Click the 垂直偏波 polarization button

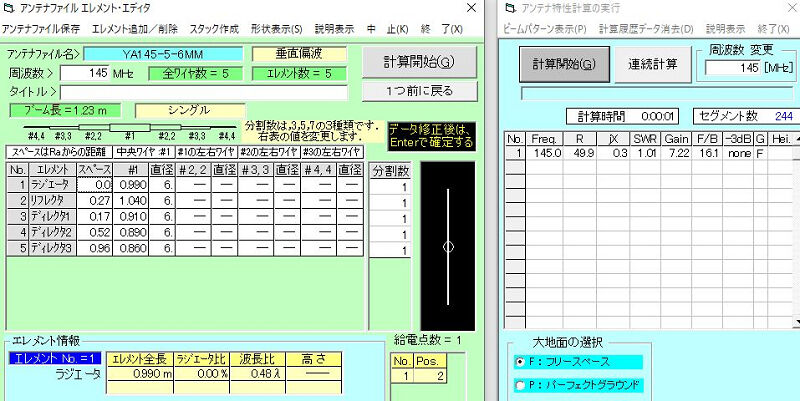299,54
